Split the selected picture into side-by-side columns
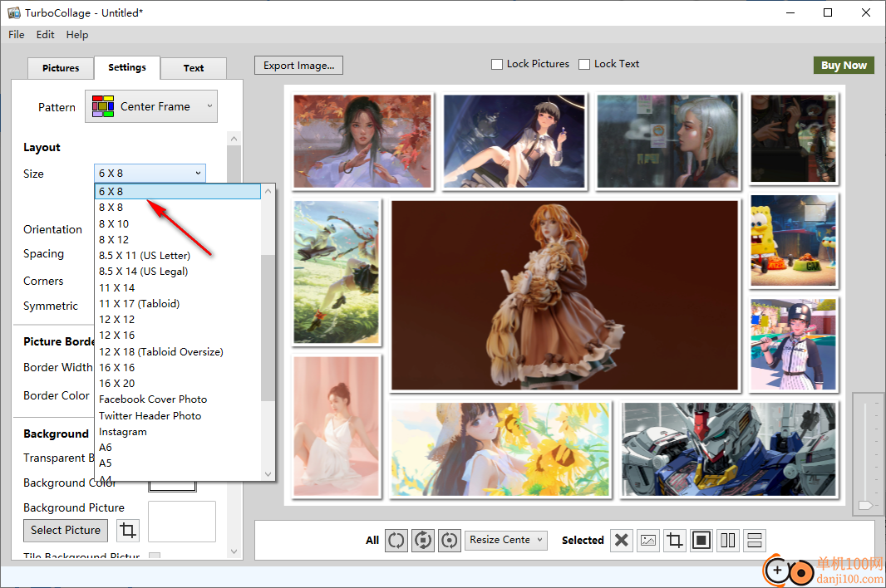This screenshot has height=588, width=886. (728, 540)
